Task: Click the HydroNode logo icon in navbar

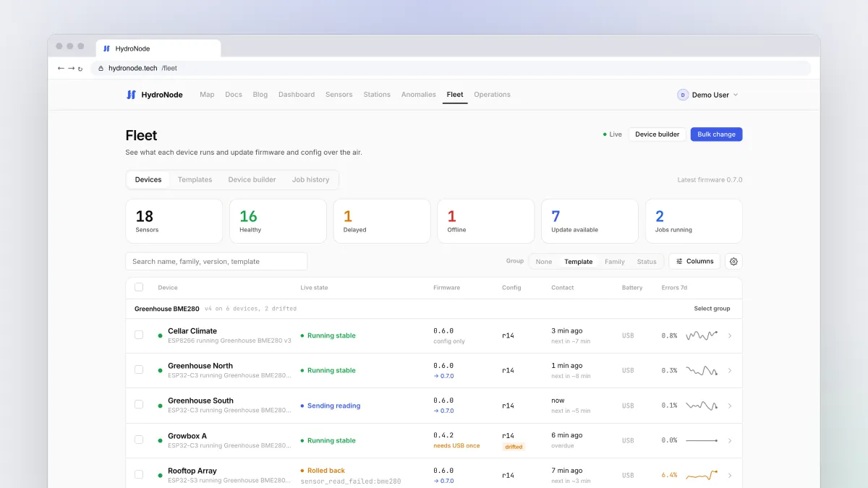Action: pos(131,95)
